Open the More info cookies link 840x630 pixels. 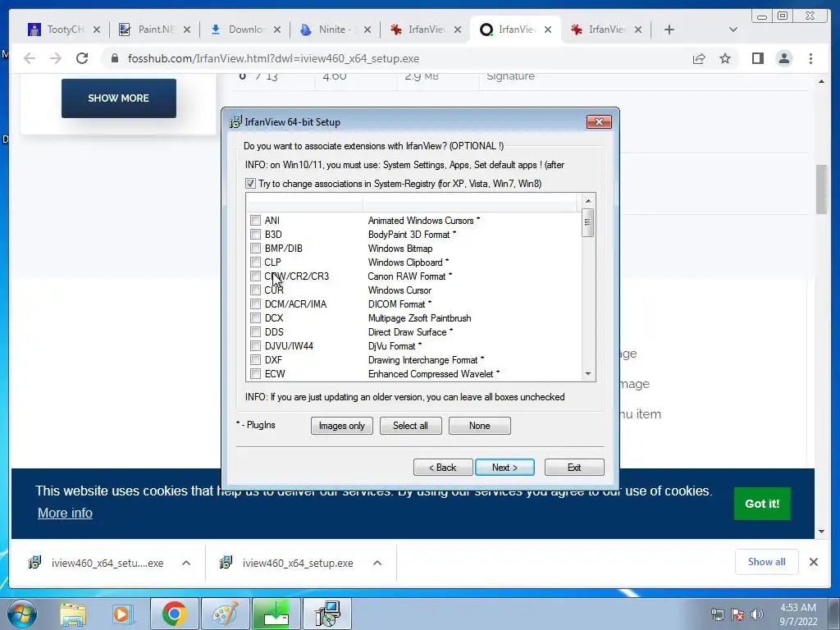click(x=65, y=514)
